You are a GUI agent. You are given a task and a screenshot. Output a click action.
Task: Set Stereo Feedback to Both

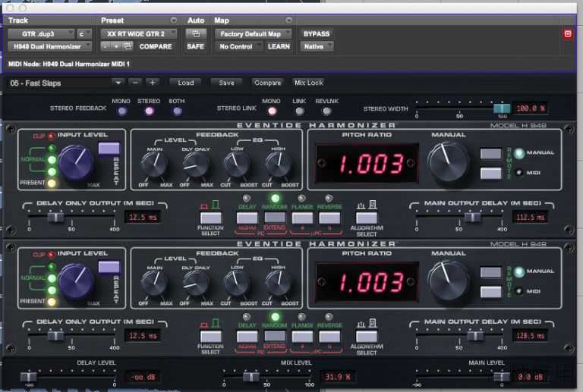point(177,111)
